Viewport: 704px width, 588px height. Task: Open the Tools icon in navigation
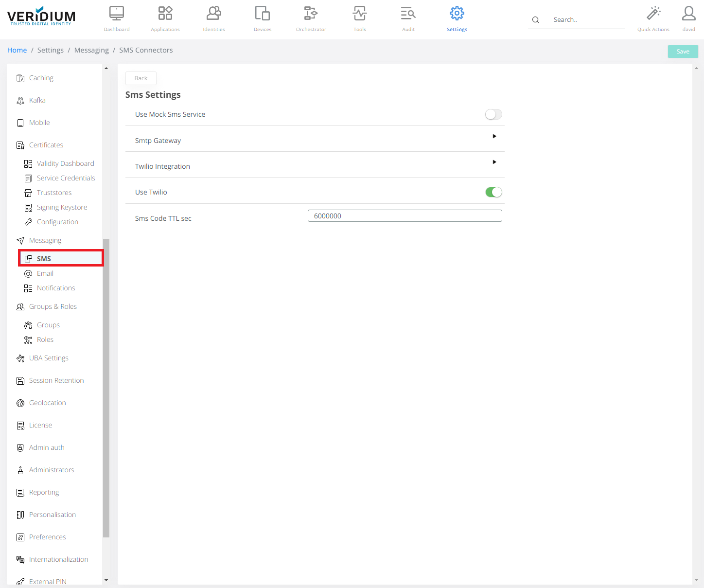coord(360,14)
